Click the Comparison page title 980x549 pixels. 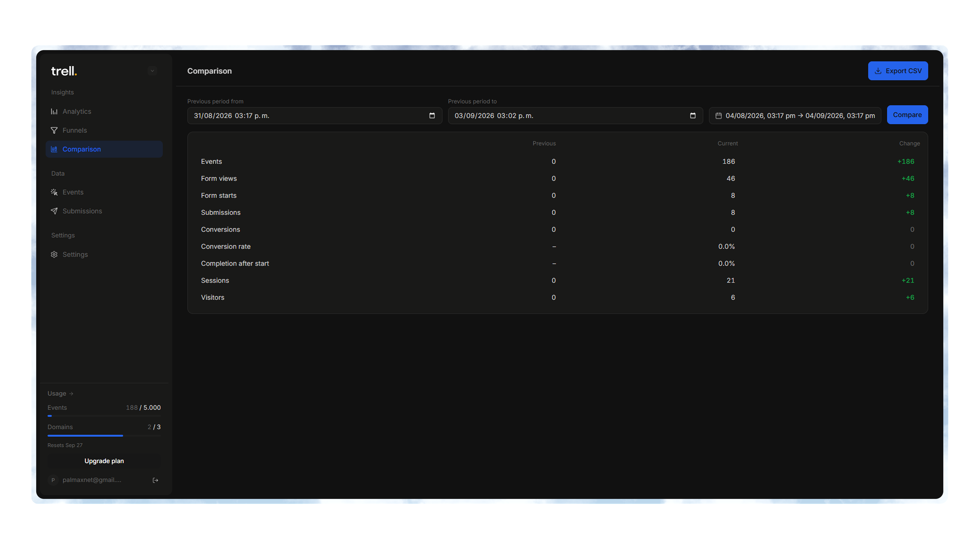(x=209, y=71)
